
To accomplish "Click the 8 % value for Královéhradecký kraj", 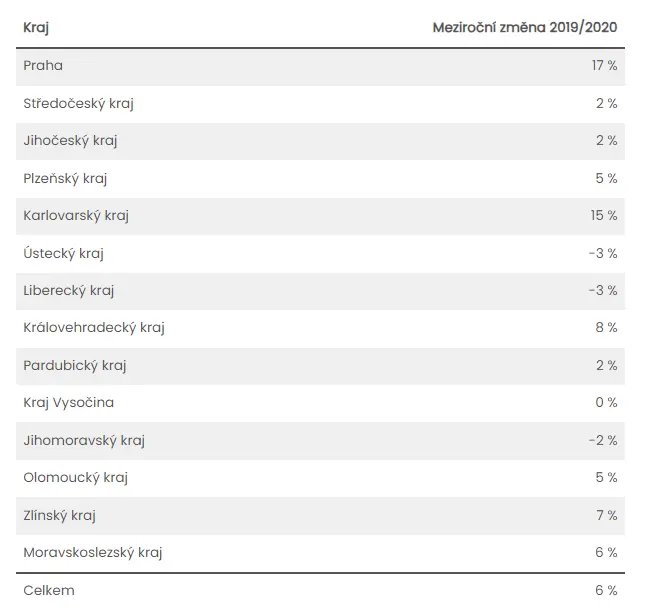I will pos(606,328).
